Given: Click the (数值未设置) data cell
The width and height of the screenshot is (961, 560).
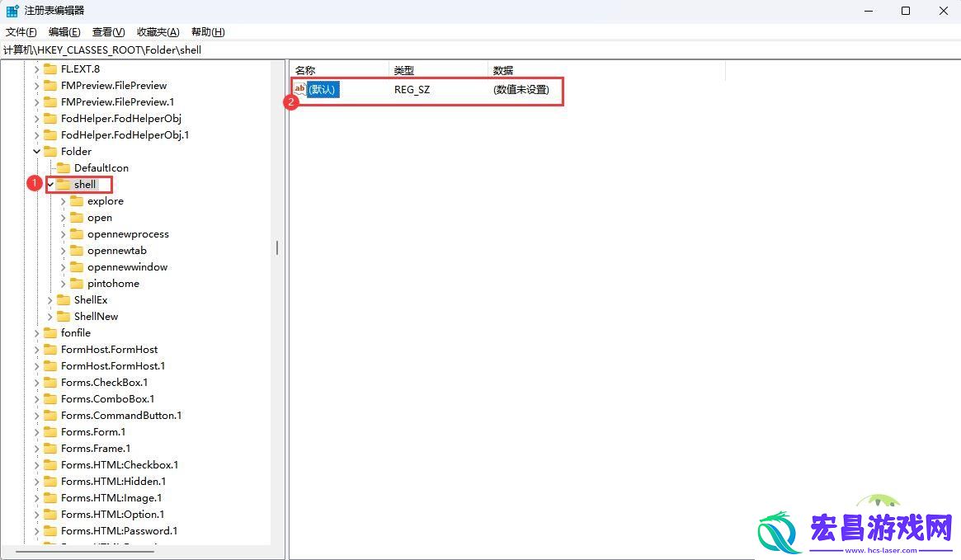Looking at the screenshot, I should (x=521, y=90).
